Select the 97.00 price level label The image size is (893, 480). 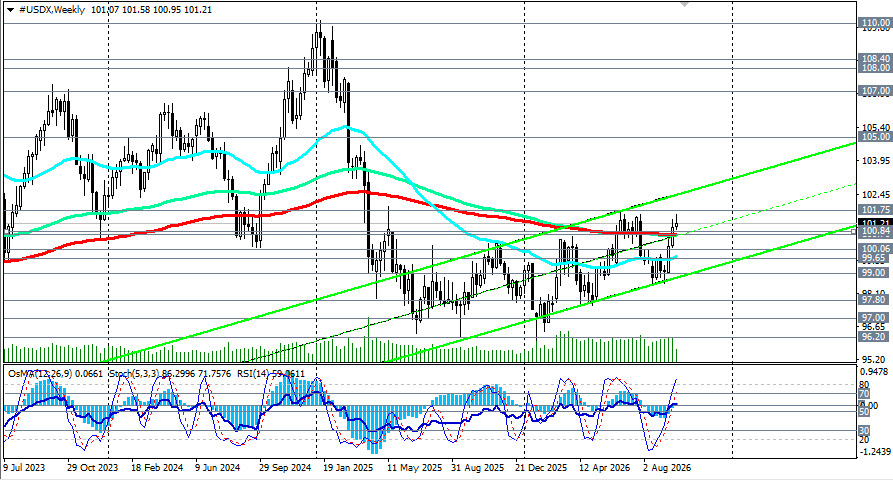click(875, 317)
